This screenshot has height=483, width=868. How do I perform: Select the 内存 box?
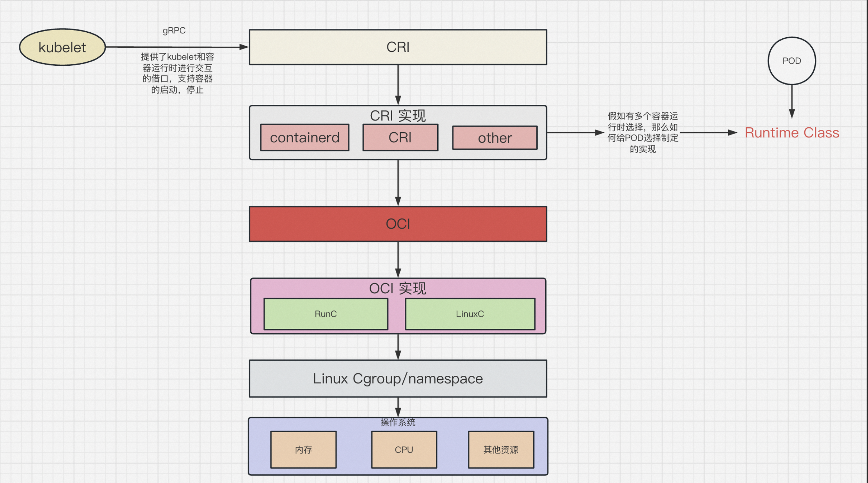point(304,450)
